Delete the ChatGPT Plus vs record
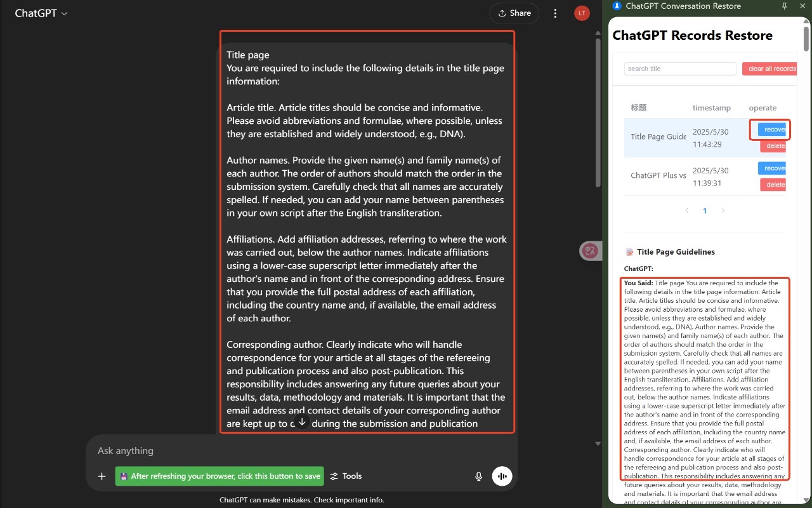Viewport: 812px width, 508px height. point(773,185)
